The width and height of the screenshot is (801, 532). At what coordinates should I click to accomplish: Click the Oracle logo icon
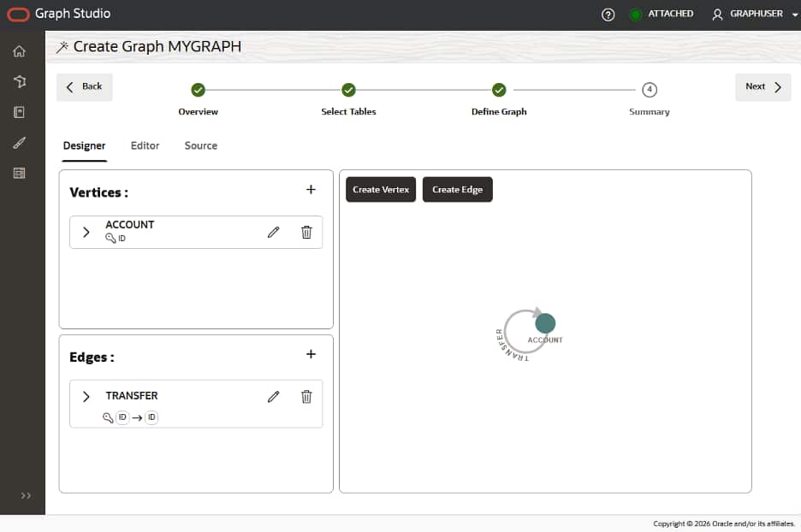18,15
